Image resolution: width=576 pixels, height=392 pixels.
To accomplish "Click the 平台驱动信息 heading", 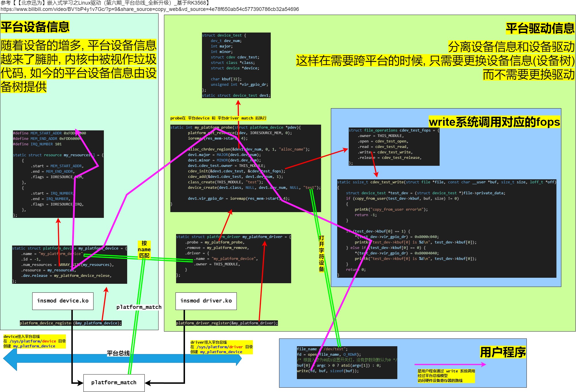I will click(x=540, y=28).
